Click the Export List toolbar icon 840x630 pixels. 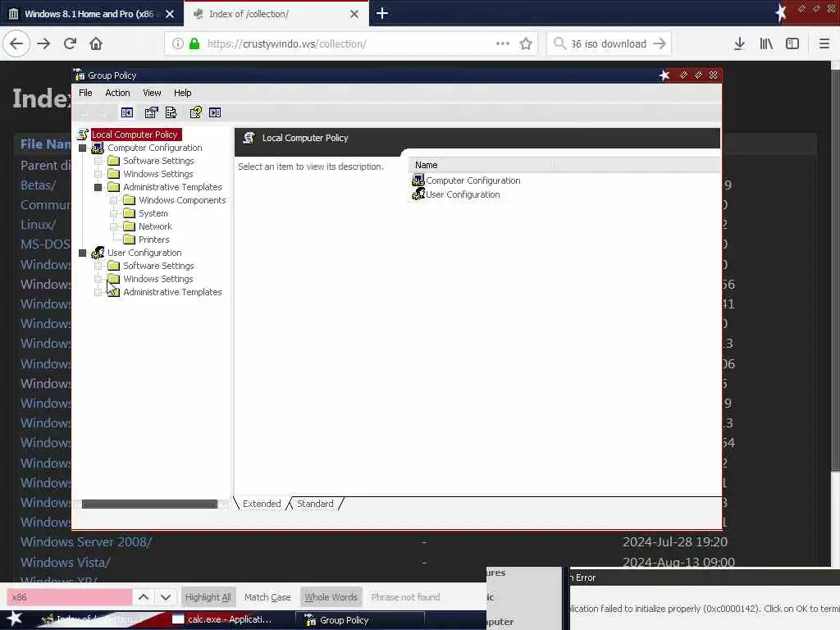(171, 112)
